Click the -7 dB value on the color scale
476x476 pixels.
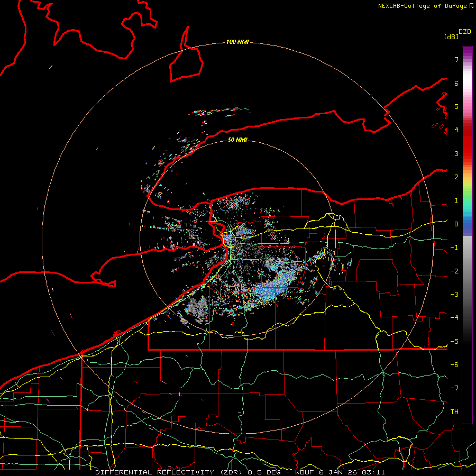point(454,388)
